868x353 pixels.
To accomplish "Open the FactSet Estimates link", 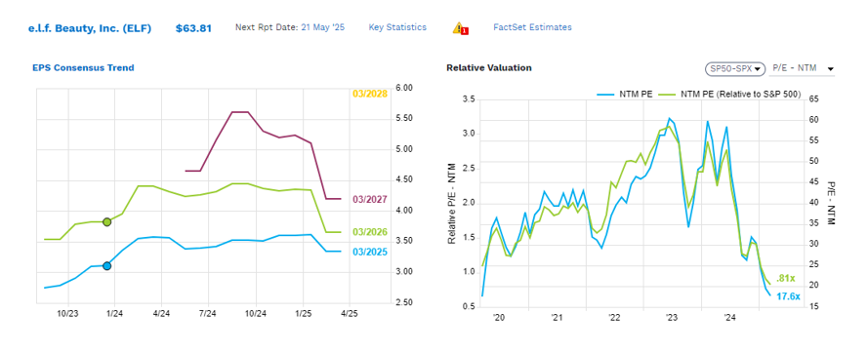I will [532, 27].
